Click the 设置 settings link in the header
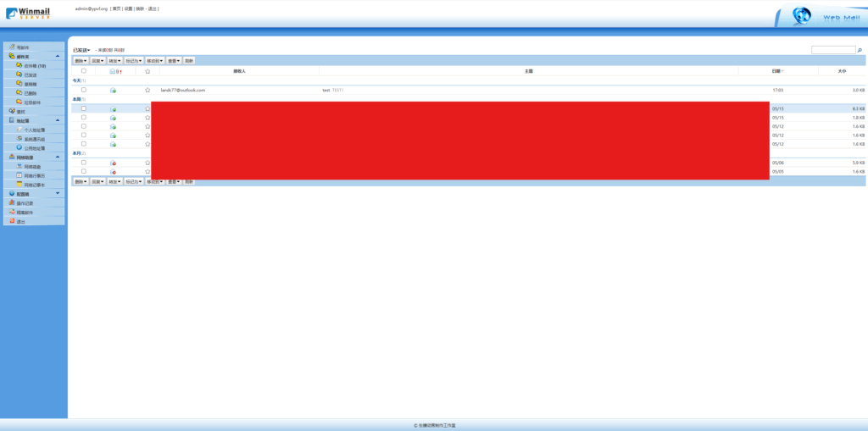Screen dimensions: 868x431 128,8
